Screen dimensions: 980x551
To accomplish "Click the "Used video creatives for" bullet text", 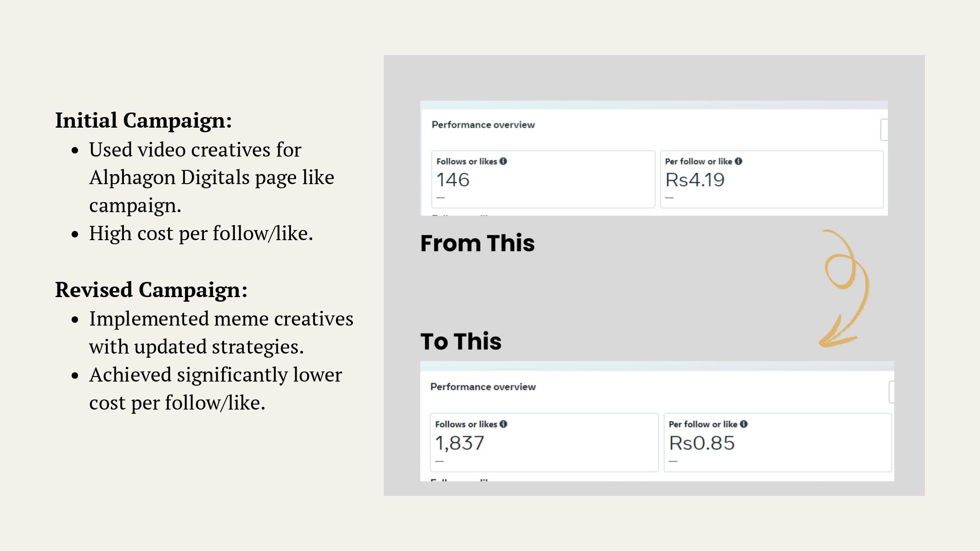I will pos(195,150).
